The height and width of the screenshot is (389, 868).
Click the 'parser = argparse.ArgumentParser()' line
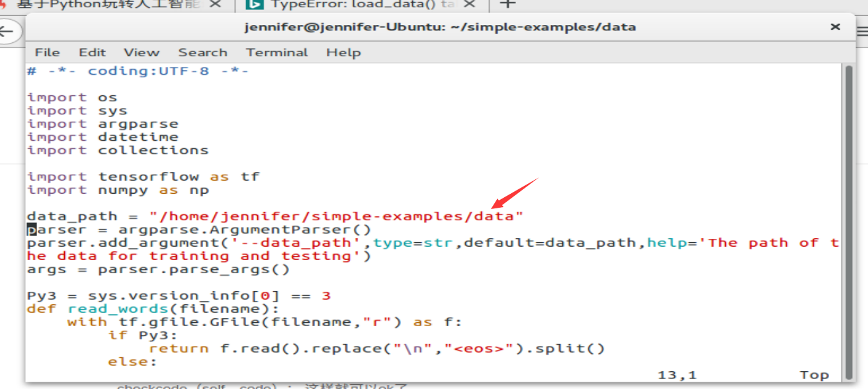pos(199,230)
